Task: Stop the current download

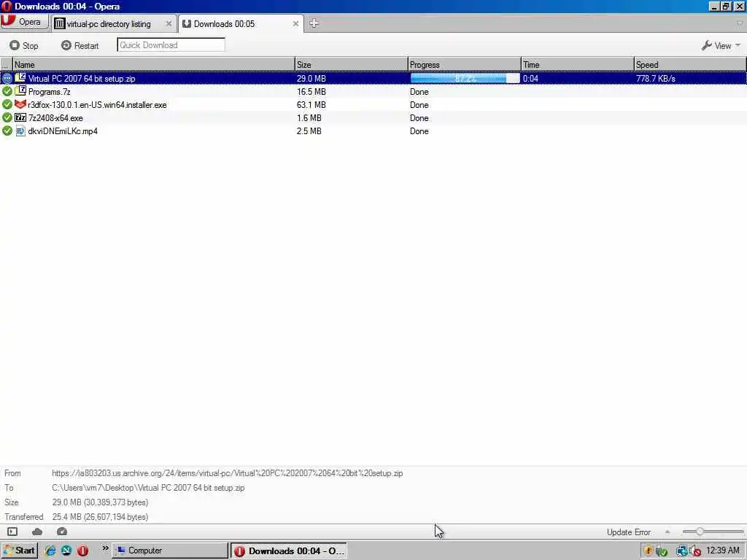Action: click(x=24, y=45)
